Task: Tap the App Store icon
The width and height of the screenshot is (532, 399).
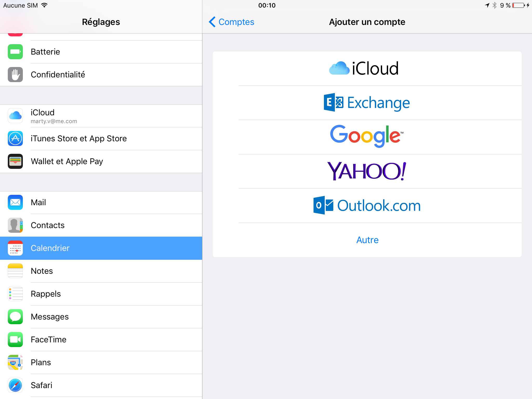Action: pyautogui.click(x=15, y=138)
